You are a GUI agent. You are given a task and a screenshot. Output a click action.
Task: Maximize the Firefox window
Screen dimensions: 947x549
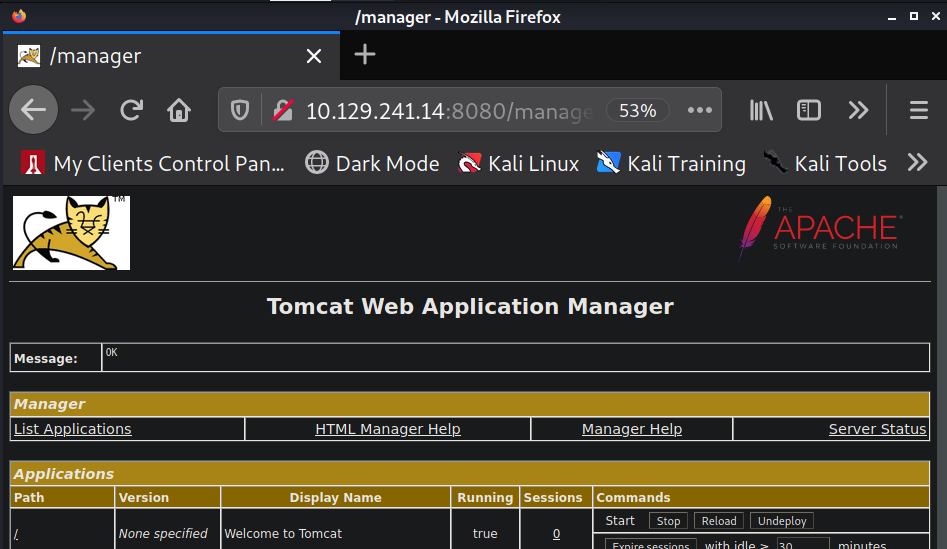pos(914,16)
